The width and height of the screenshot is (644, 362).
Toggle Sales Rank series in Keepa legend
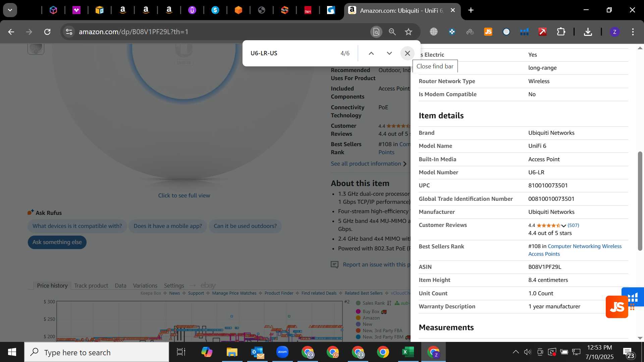(373, 303)
